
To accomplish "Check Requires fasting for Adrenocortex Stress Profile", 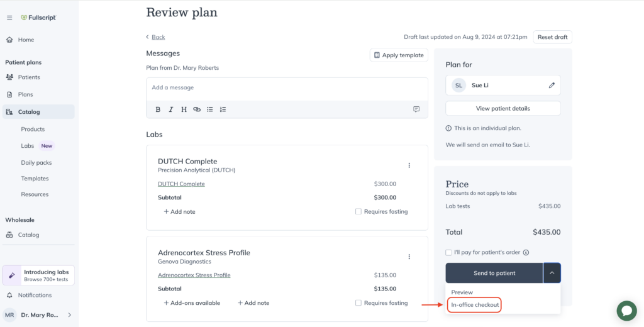I will click(x=358, y=302).
